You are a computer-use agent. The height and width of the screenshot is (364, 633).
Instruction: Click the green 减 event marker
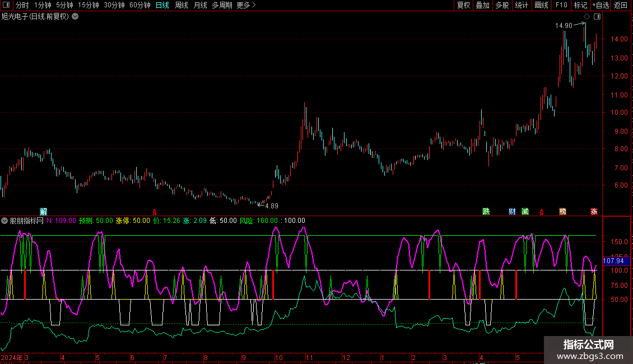[x=525, y=212]
